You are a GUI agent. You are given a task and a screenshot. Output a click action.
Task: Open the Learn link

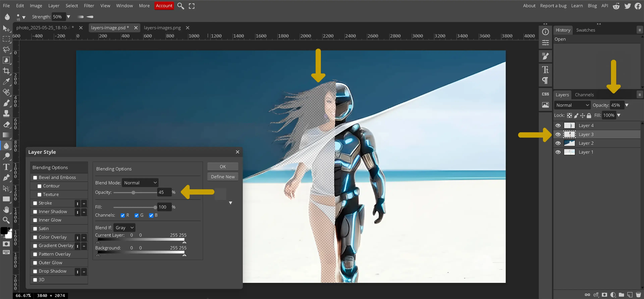pyautogui.click(x=577, y=6)
